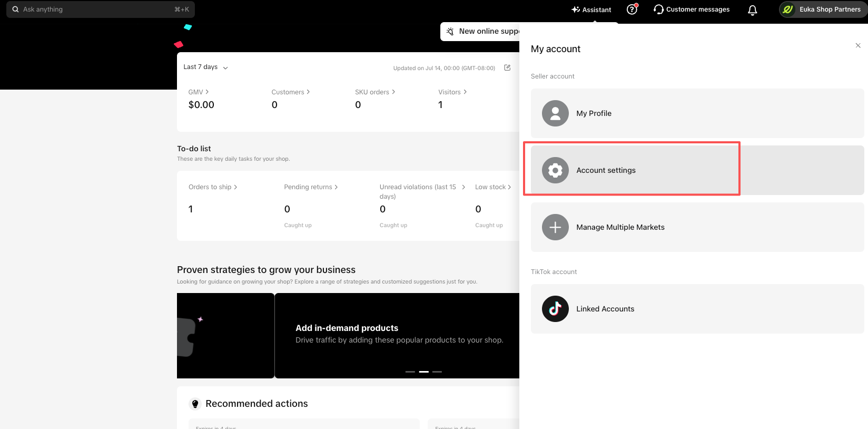
Task: Click the To-do list heading
Action: (x=194, y=149)
